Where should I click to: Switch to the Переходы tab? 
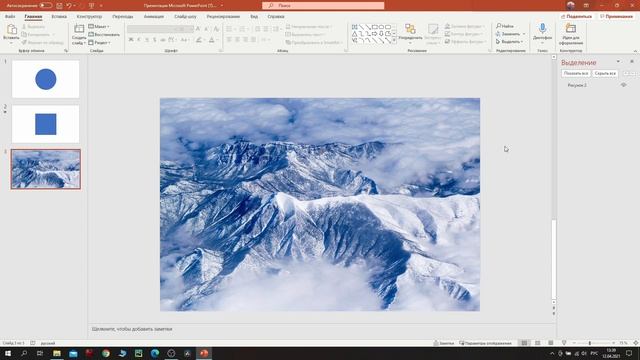click(x=123, y=17)
